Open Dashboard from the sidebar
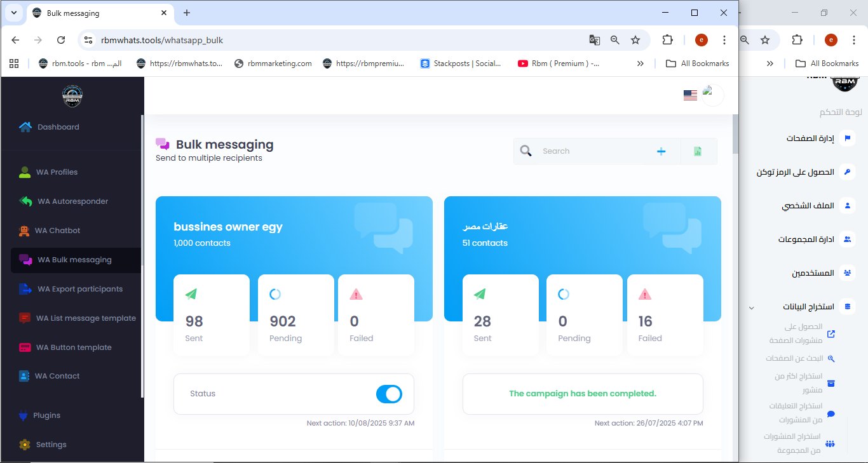 (x=58, y=127)
